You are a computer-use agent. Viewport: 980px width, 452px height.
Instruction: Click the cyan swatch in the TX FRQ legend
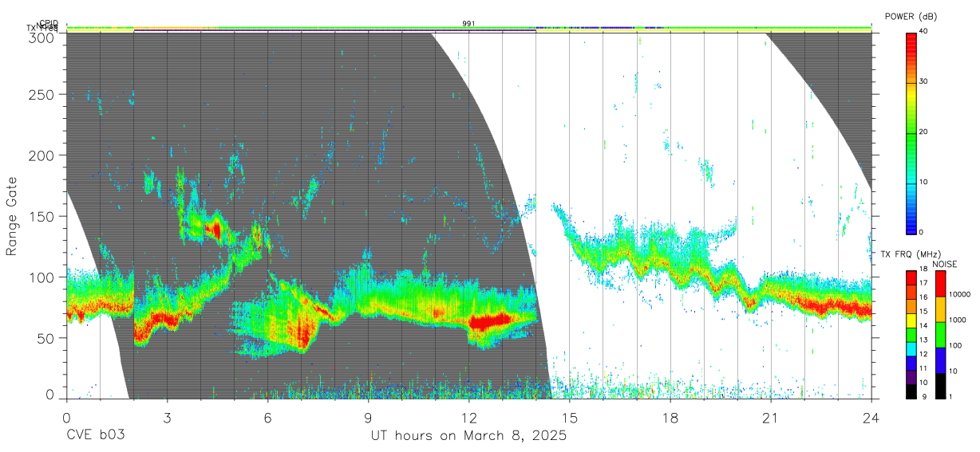[x=911, y=349]
